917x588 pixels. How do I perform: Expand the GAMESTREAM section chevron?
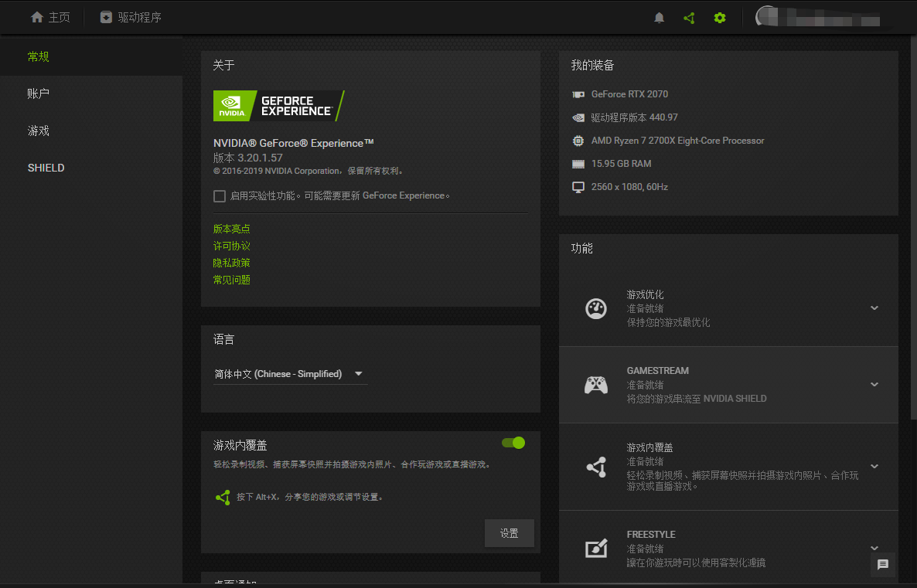tap(874, 384)
